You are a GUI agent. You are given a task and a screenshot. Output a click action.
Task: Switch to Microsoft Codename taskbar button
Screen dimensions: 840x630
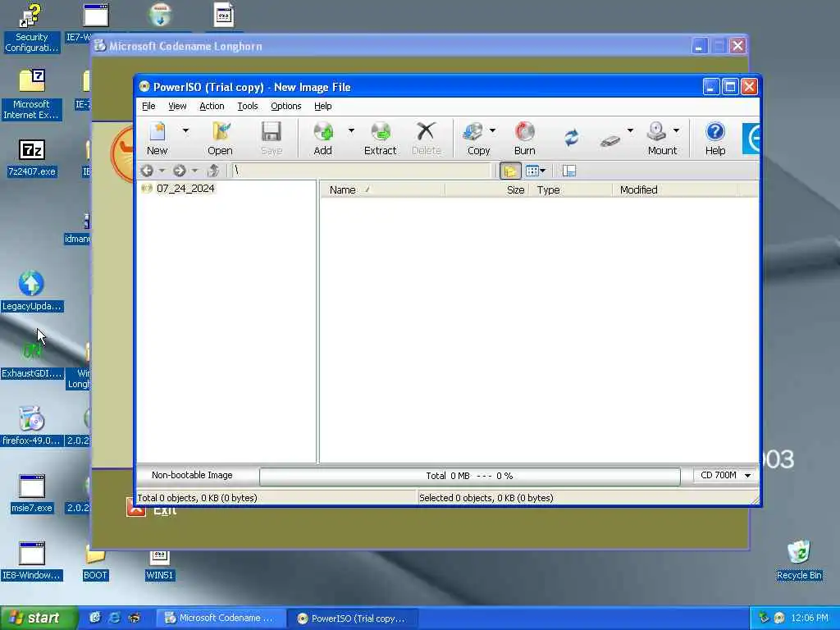click(221, 619)
